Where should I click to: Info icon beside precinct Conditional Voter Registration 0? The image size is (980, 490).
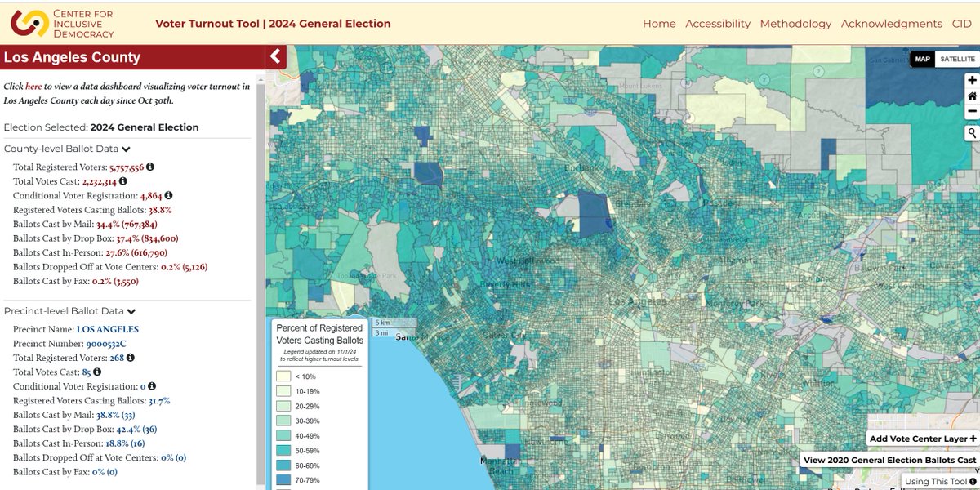152,386
